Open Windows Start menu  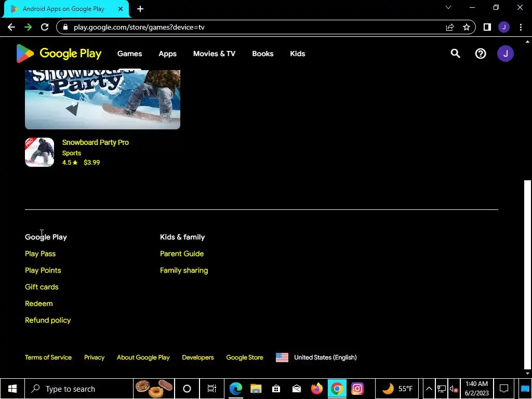[x=12, y=389]
